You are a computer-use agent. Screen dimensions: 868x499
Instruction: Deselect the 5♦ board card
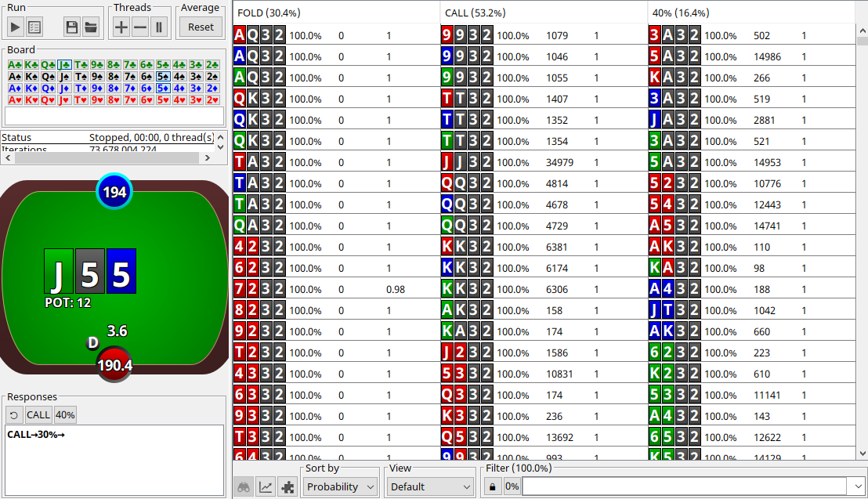click(x=163, y=88)
